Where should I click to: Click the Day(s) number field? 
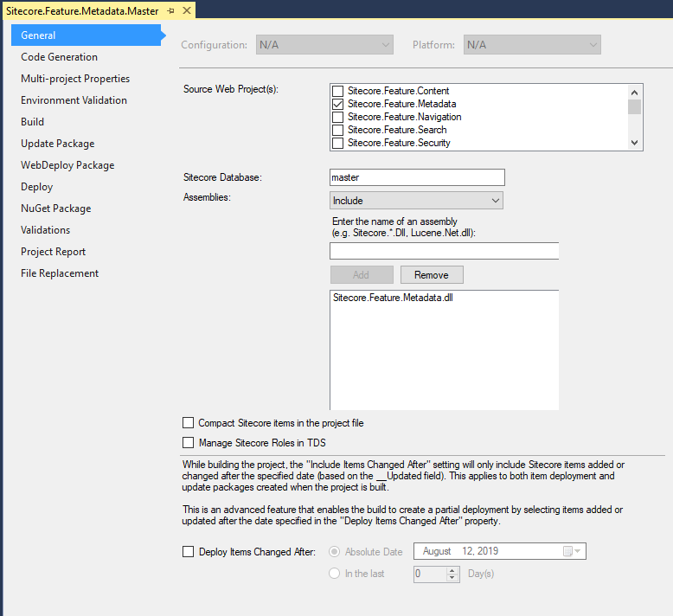430,574
